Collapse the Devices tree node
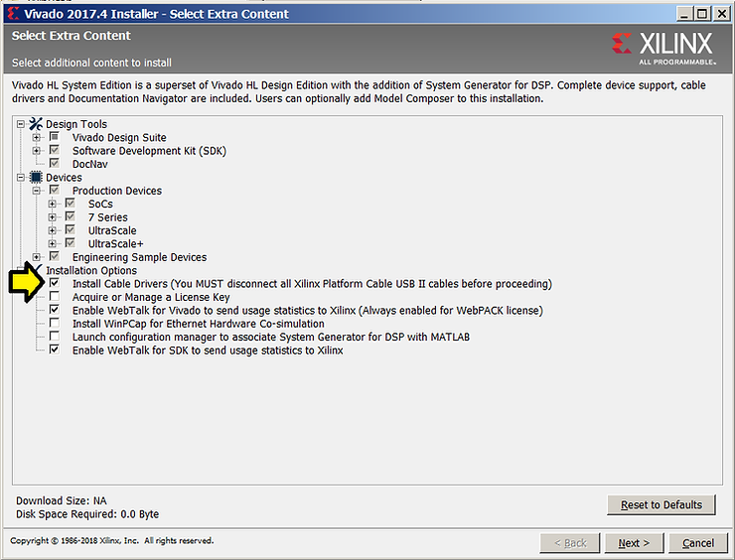Screen dimensions: 735x560 [x=21, y=178]
